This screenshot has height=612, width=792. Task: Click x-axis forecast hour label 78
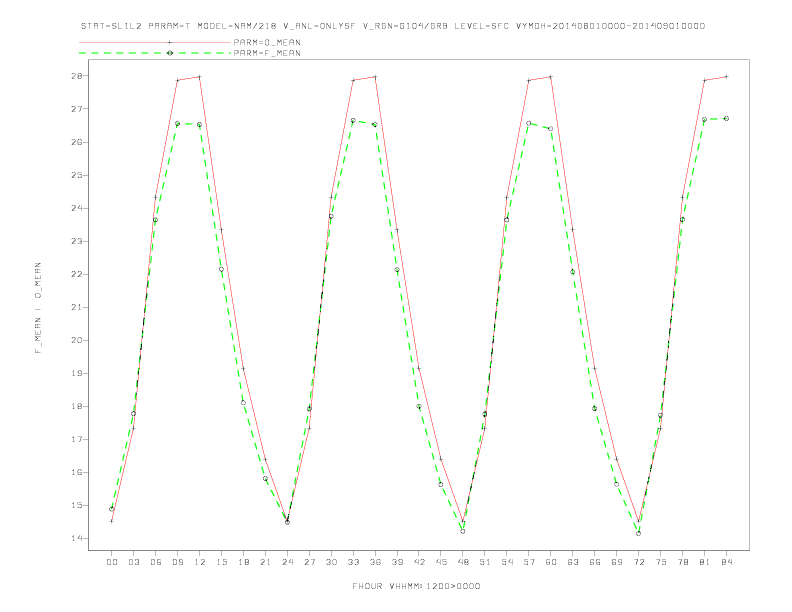click(682, 562)
